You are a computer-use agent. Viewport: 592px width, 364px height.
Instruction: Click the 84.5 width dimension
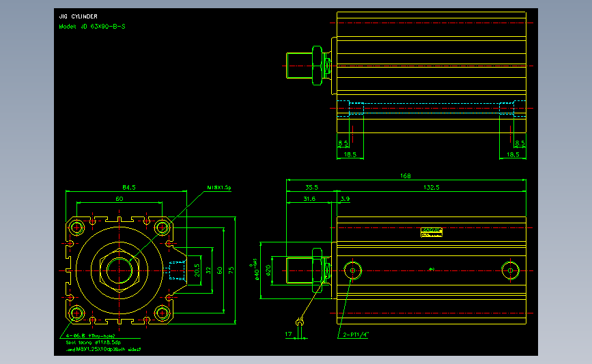(129, 187)
